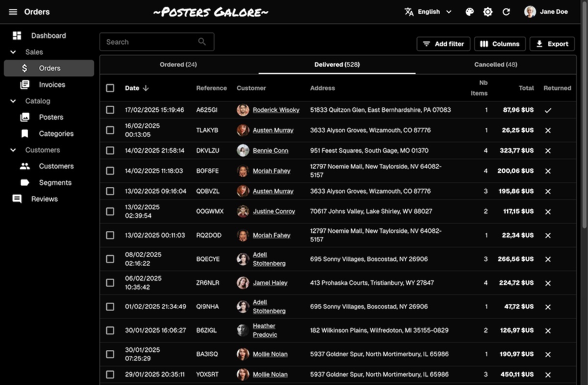Switch to the Ordered (24) tab

click(x=178, y=65)
